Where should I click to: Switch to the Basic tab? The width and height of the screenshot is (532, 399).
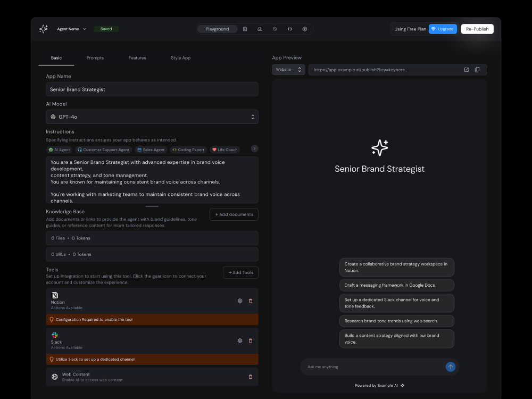[56, 58]
